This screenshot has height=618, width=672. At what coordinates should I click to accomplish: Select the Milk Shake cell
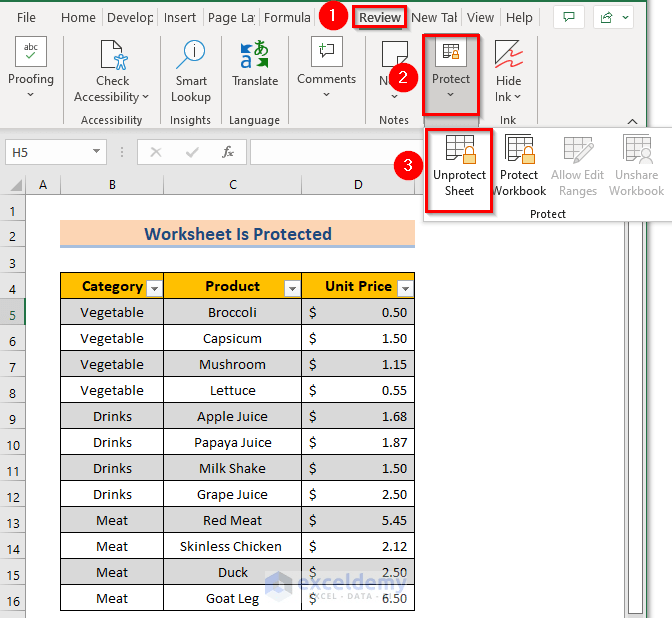[232, 468]
